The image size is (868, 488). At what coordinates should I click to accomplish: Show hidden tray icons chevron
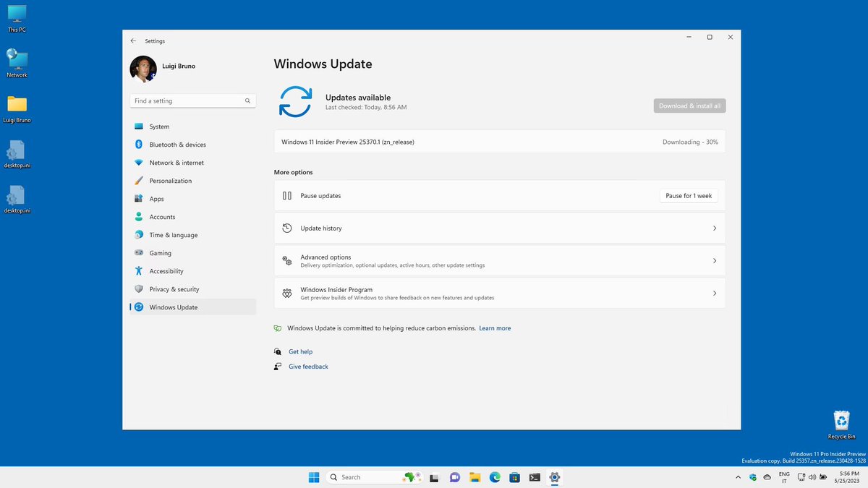click(738, 477)
